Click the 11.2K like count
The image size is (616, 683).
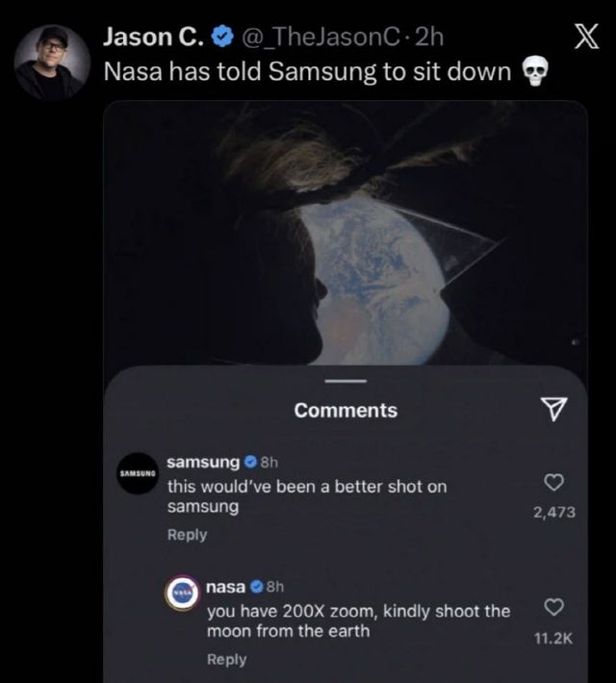click(553, 637)
